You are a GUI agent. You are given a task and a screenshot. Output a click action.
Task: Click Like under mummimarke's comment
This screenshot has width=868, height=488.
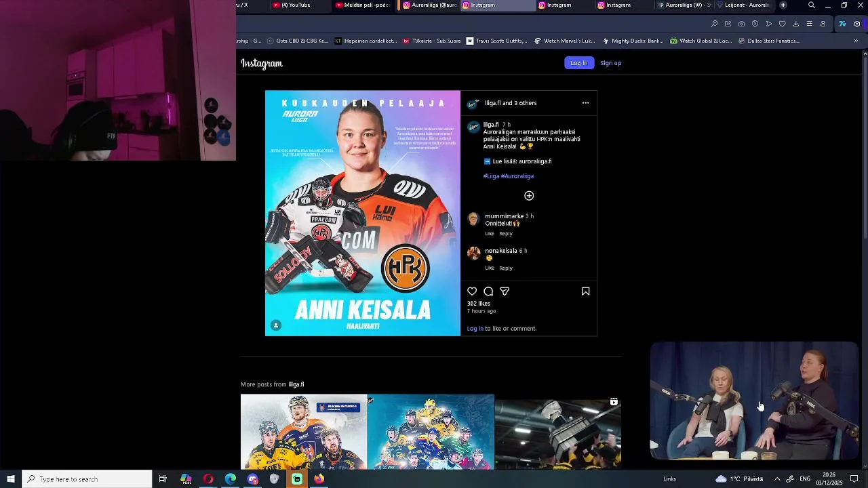coord(490,234)
